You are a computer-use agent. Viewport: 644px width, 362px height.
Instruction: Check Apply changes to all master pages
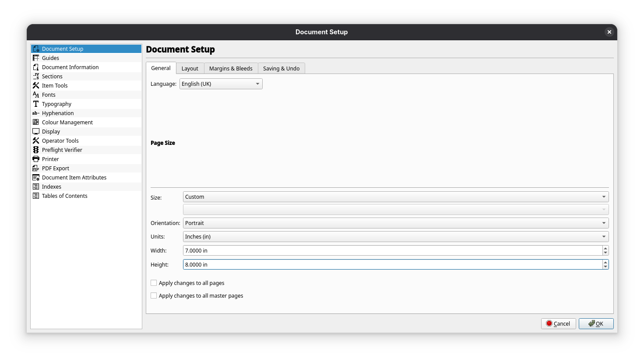[x=154, y=295]
